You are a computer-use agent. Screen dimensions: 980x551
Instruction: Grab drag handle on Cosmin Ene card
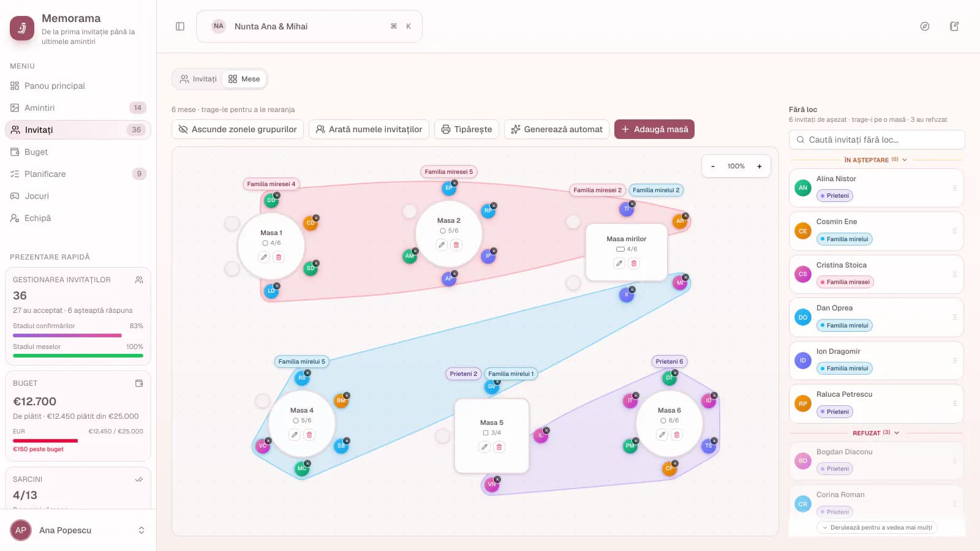tap(954, 231)
